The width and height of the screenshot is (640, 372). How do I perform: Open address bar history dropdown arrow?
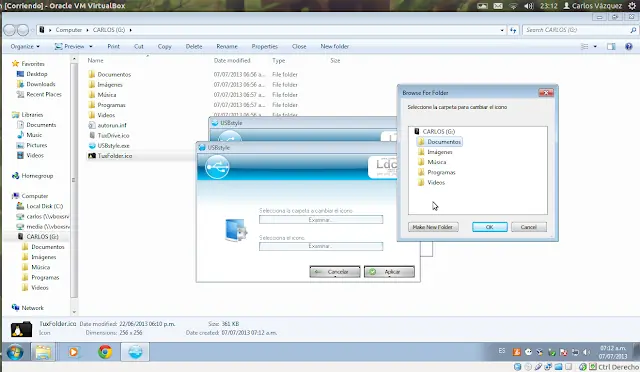(x=502, y=30)
